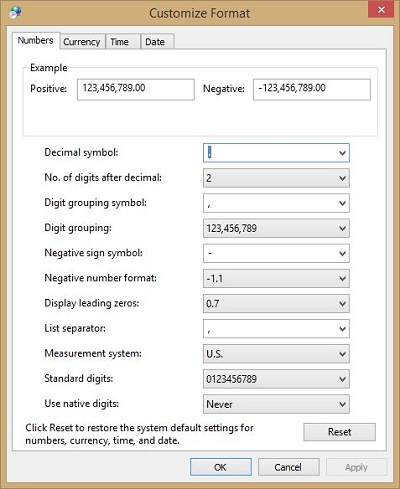Expand No. of digits after decimal dropdown
The image size is (400, 489).
[276, 178]
